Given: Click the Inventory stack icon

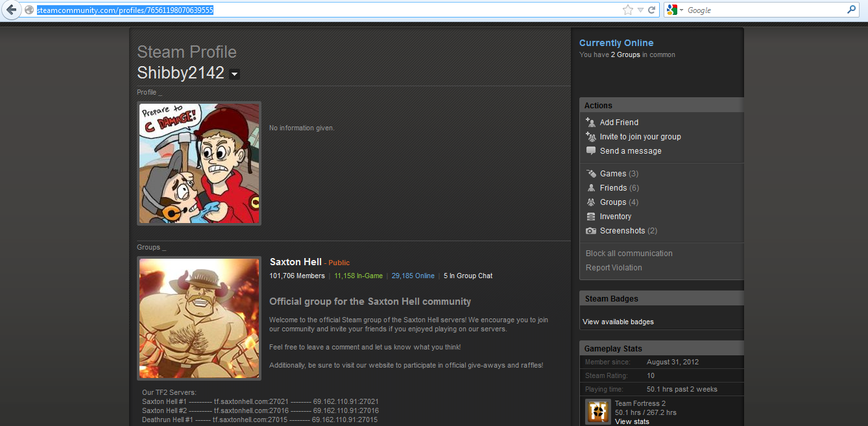Looking at the screenshot, I should tap(590, 216).
